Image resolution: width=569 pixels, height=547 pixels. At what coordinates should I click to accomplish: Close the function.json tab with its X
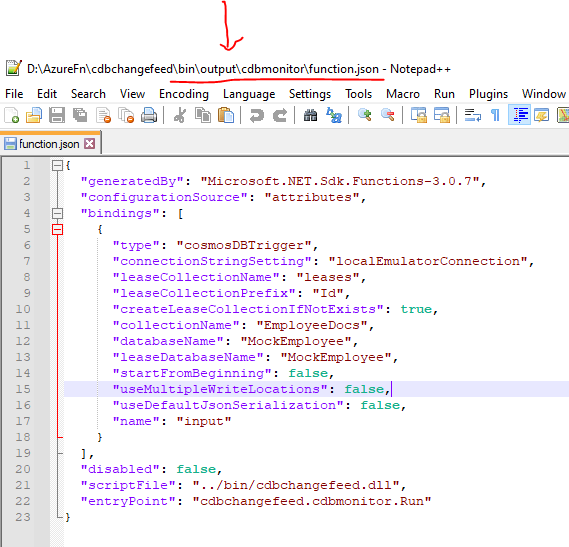(x=89, y=144)
